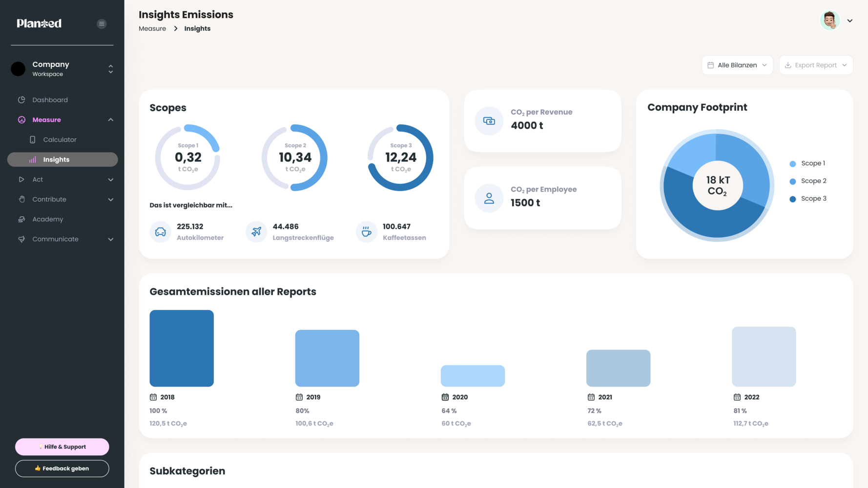868x488 pixels.
Task: Click the car icon beside Autokilometer
Action: point(161,232)
